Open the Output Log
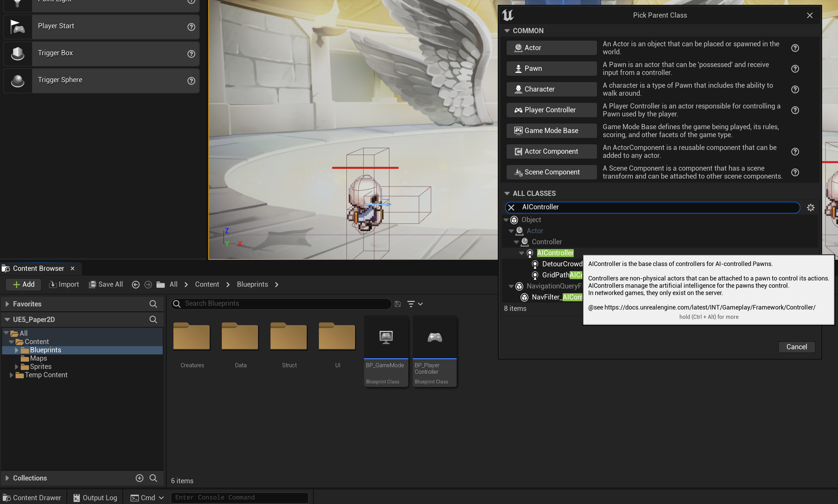This screenshot has height=504, width=838. click(95, 498)
